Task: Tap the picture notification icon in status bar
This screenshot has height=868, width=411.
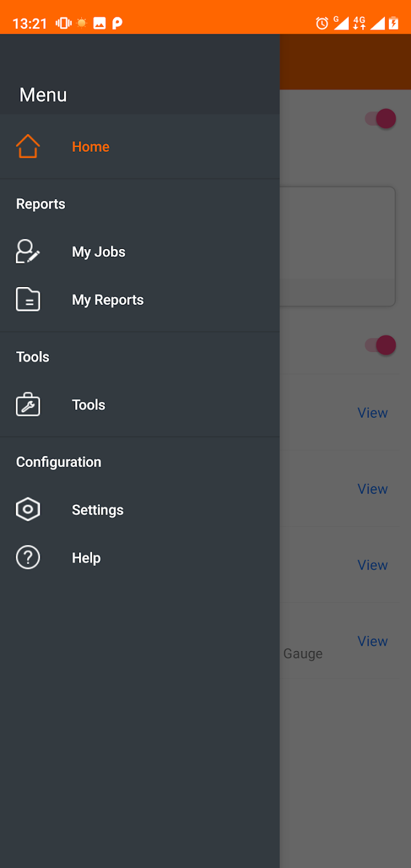Action: [99, 24]
